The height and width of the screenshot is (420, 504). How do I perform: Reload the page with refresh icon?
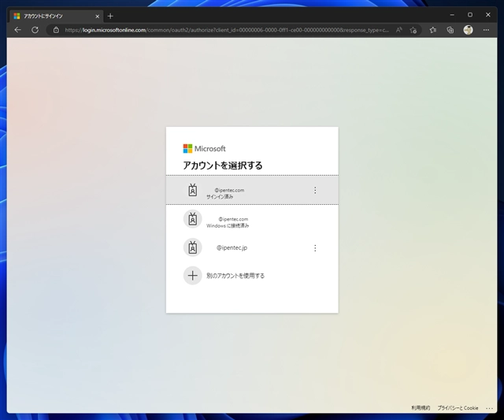click(x=35, y=30)
